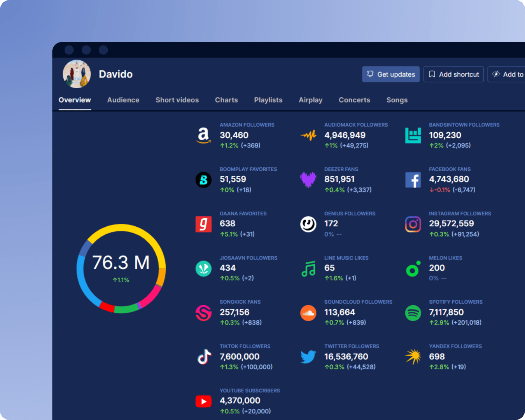Select the Airplay tab
525x420 pixels.
(x=310, y=100)
